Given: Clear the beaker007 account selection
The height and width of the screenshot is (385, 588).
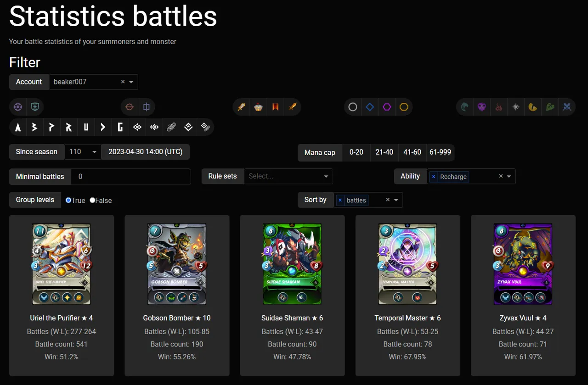Looking at the screenshot, I should click(x=123, y=82).
